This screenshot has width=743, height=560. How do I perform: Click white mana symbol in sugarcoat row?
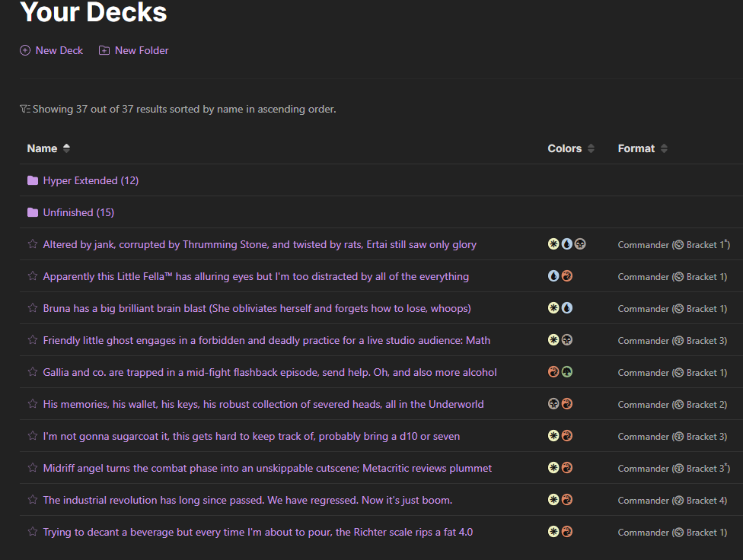tap(553, 435)
